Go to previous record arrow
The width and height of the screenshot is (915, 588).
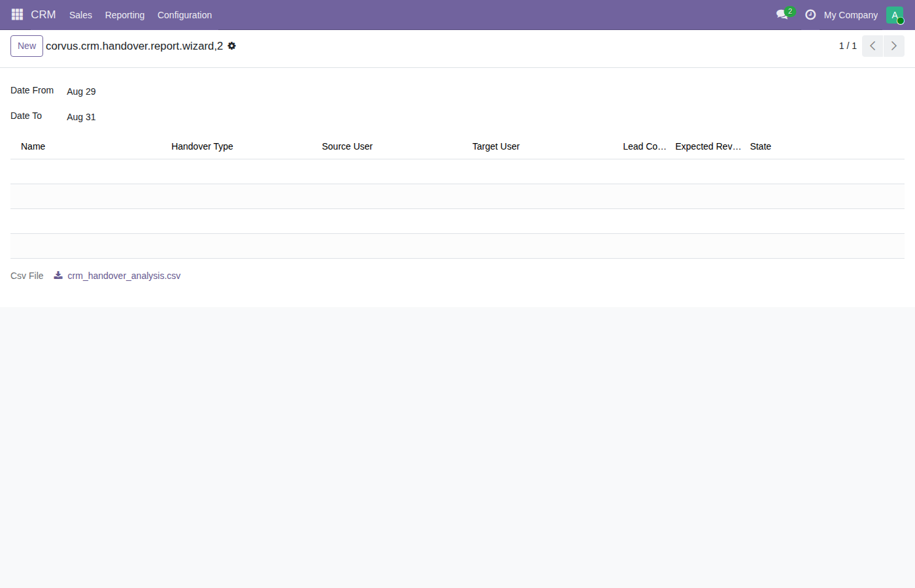pyautogui.click(x=873, y=46)
